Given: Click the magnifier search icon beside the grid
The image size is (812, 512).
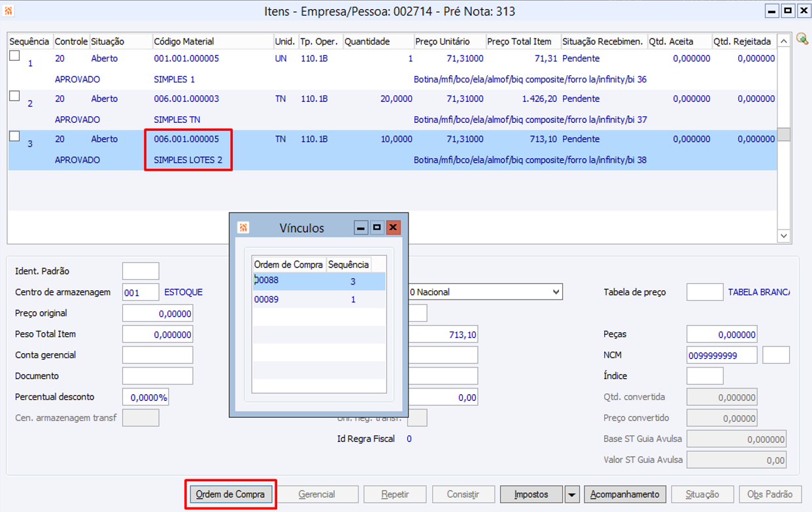Looking at the screenshot, I should (x=802, y=39).
